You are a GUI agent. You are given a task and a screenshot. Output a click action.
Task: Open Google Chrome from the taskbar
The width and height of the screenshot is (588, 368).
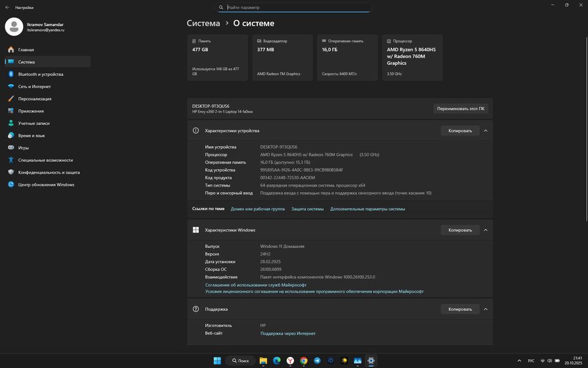303,360
